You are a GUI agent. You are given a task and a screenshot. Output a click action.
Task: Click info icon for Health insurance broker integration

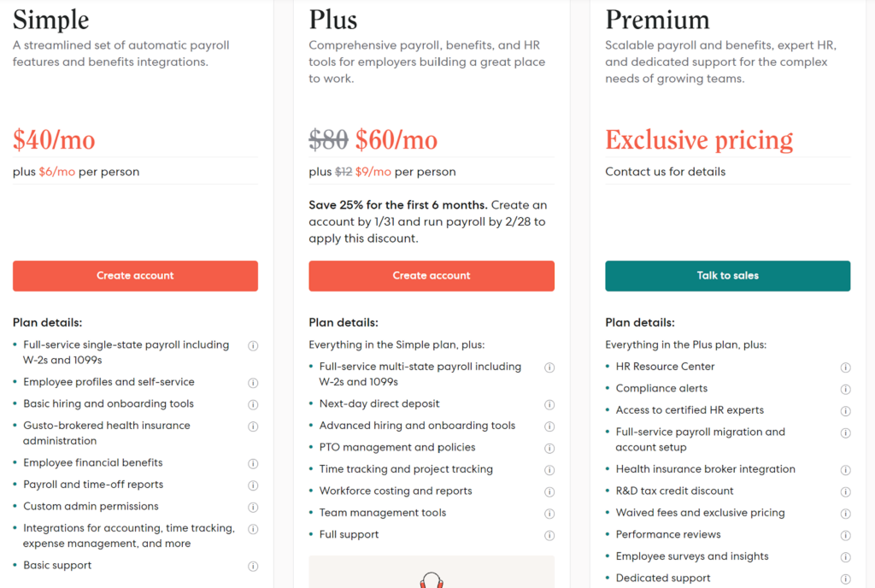846,469
